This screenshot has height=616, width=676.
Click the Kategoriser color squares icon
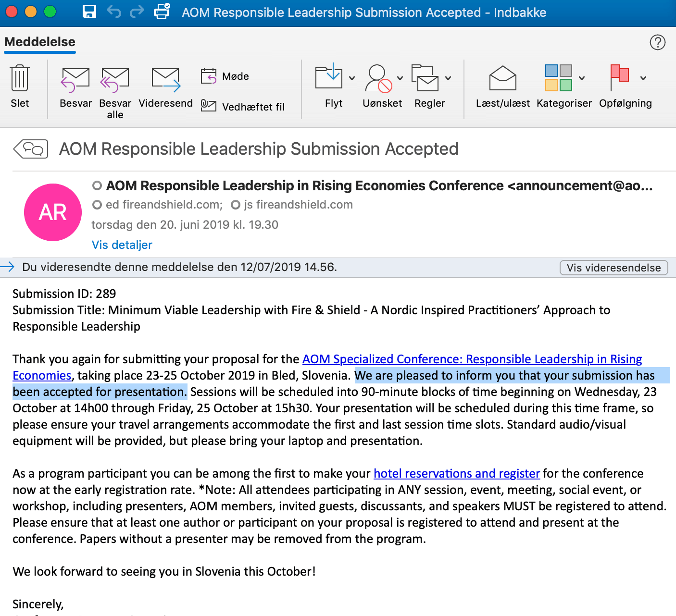559,78
